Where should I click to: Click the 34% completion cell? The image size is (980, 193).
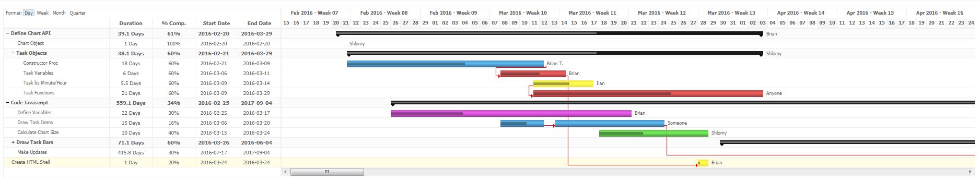173,103
